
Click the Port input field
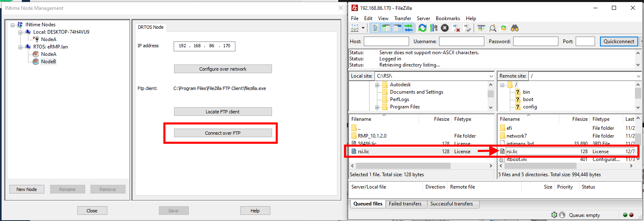(x=585, y=41)
